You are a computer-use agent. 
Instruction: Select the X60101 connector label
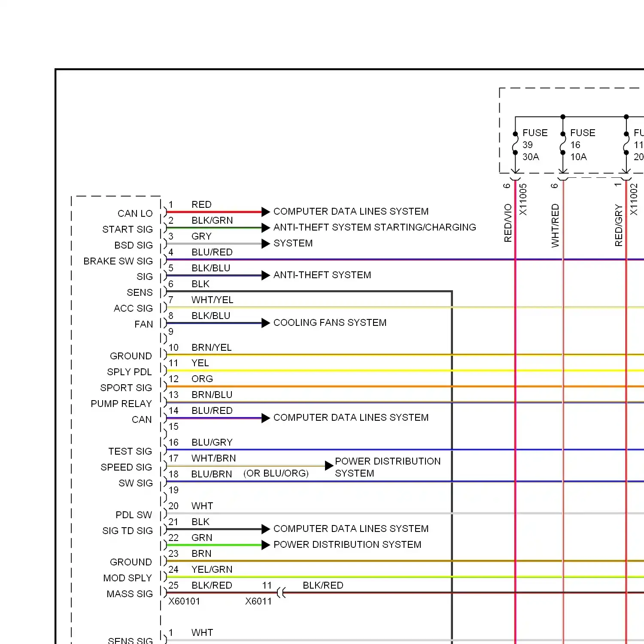click(184, 601)
